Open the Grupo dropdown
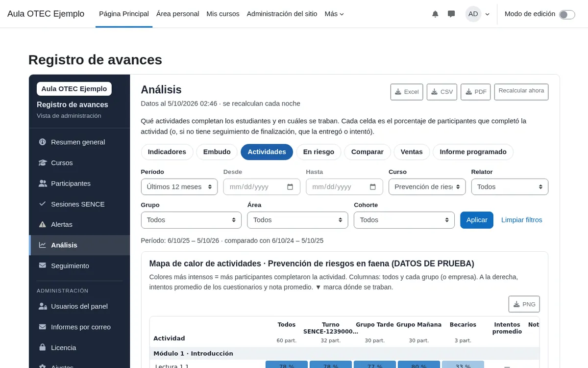The height and width of the screenshot is (368, 588). pos(191,220)
